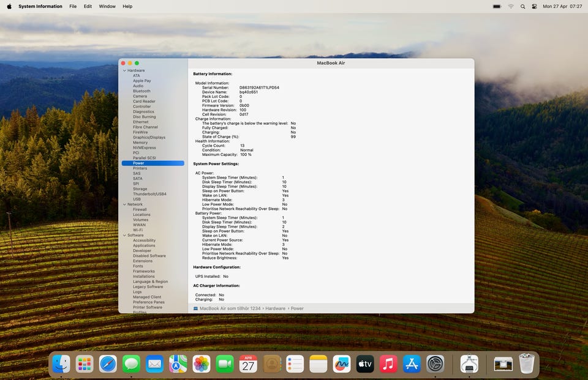Screen dimensions: 588x380
Task: Collapse the Hardware section in sidebar
Action: tap(124, 70)
